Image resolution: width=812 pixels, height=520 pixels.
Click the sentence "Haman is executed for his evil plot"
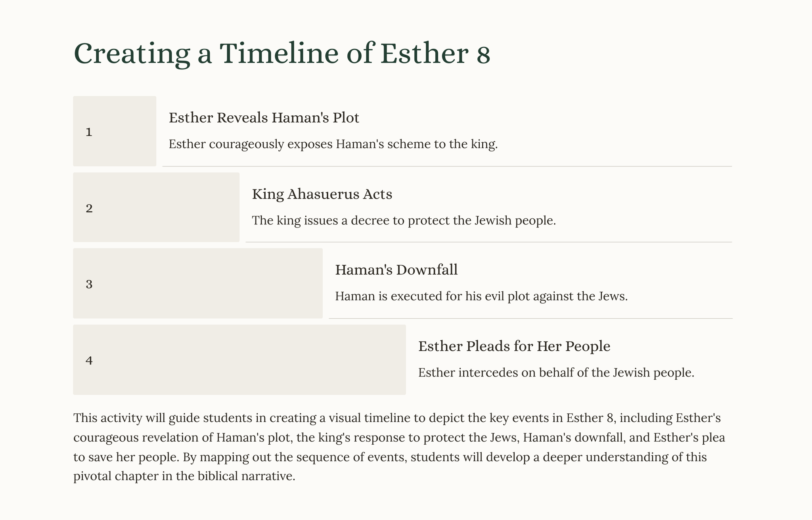point(481,296)
